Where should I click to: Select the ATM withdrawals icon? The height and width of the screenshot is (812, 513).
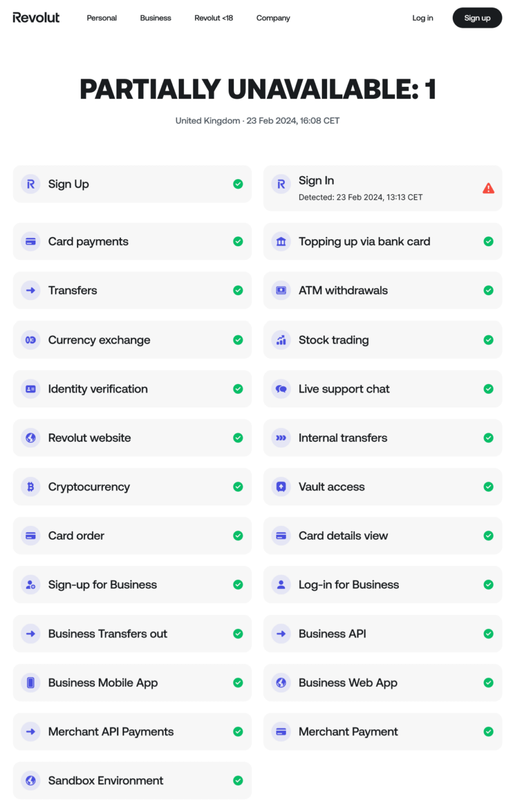coord(281,290)
